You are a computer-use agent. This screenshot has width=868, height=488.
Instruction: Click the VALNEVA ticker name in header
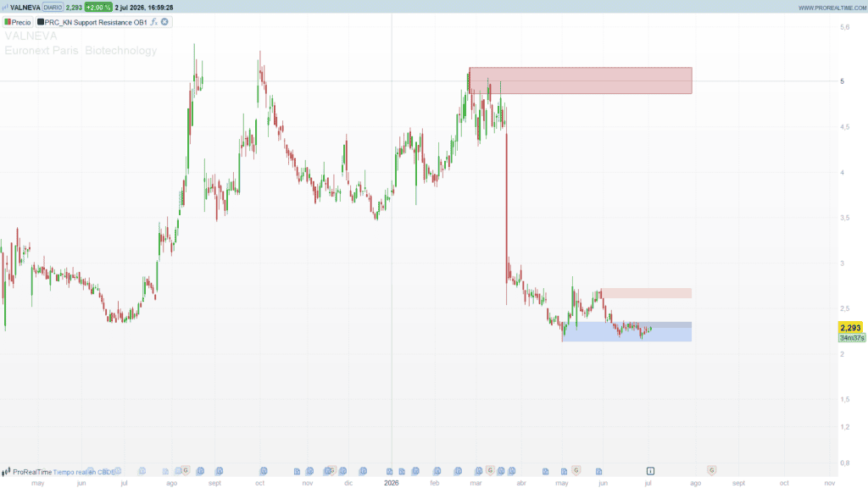(x=25, y=7)
